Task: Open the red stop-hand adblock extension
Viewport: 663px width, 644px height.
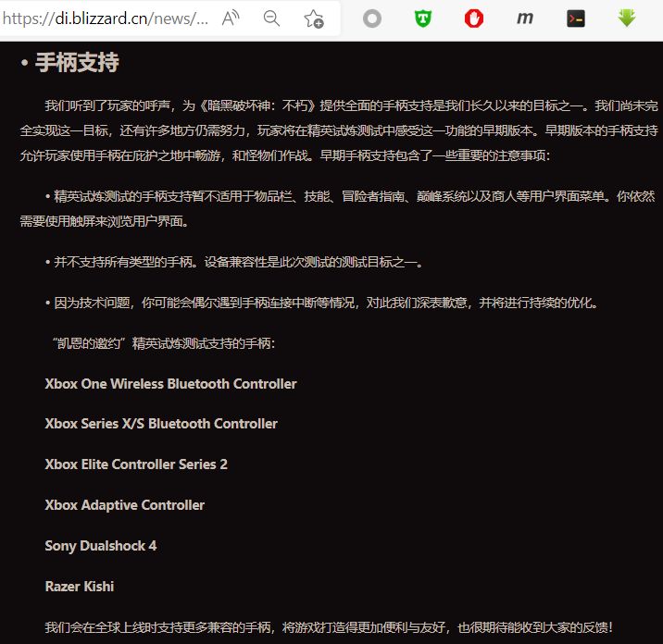Action: point(474,19)
